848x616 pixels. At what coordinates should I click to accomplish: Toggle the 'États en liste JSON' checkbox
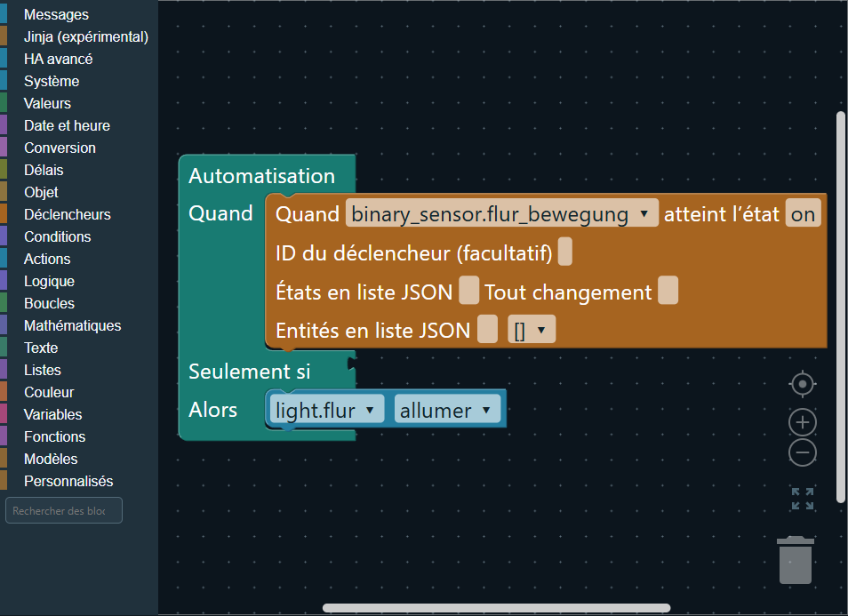pos(468,291)
